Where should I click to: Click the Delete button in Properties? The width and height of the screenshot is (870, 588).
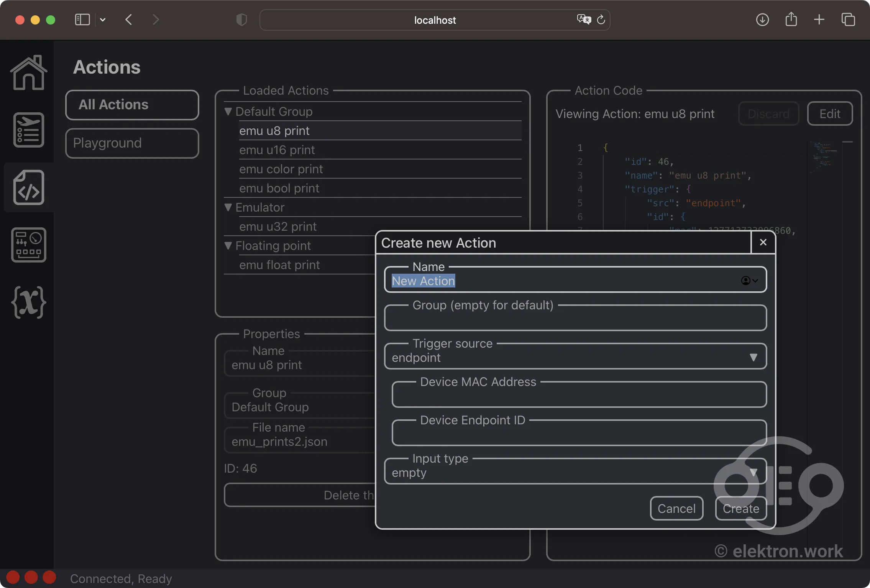300,495
